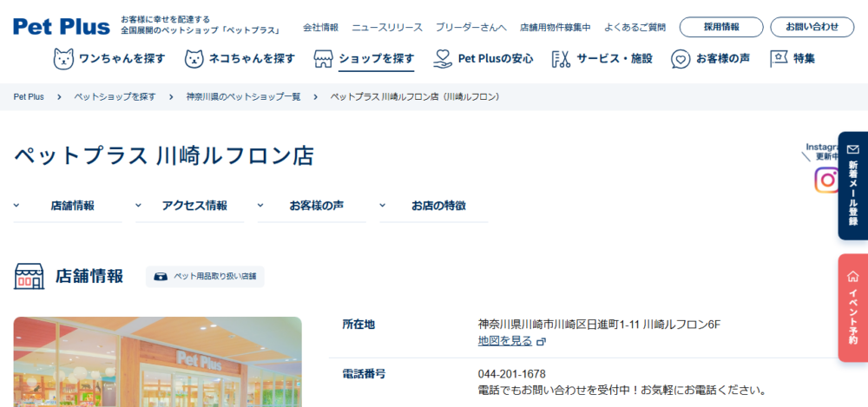Viewport: 868px width, 407px height.
Task: Click the 採用情報 button
Action: point(721,27)
